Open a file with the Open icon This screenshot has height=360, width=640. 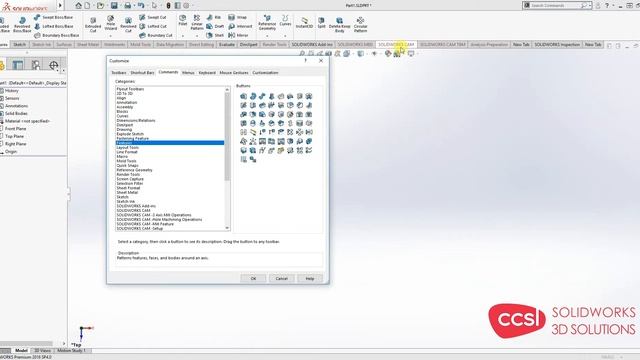(x=100, y=5)
